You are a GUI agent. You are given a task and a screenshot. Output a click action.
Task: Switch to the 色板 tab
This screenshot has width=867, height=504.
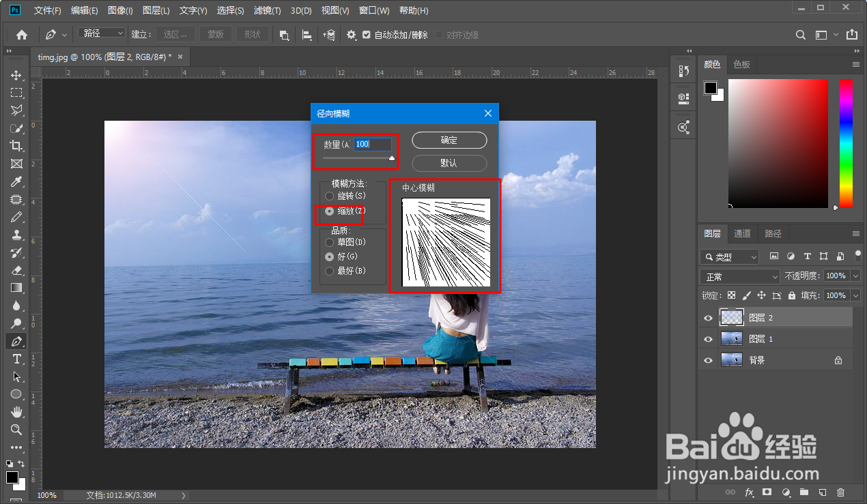[741, 65]
